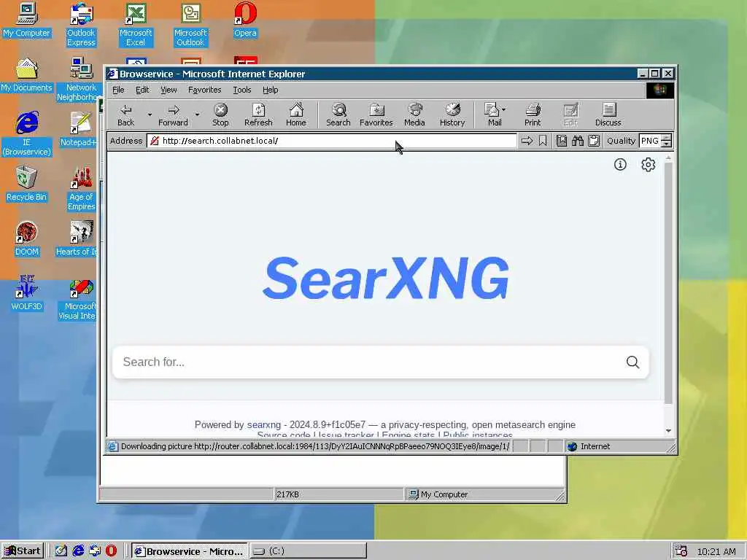Screen dimensions: 747x560
Task: Click the Quality PNG field
Action: (x=650, y=141)
